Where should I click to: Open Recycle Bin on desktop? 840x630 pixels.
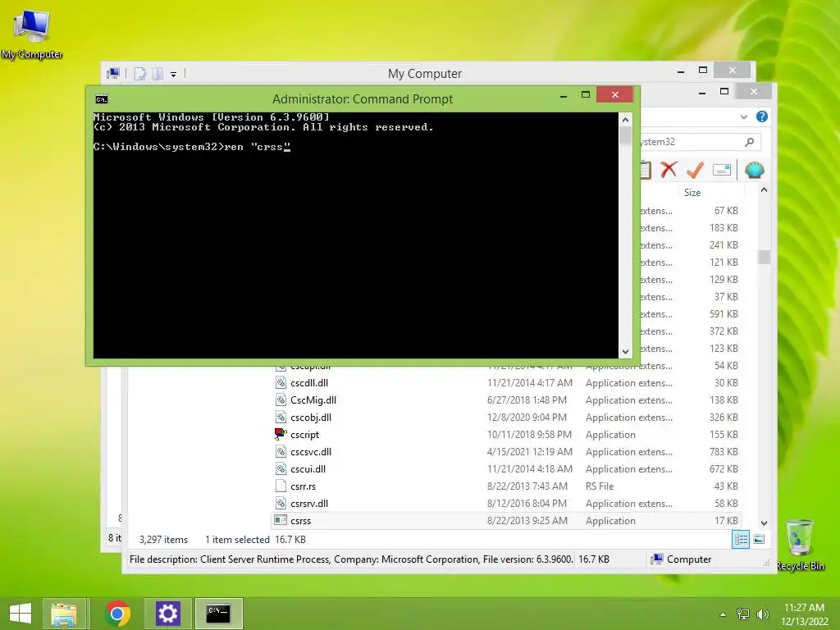[799, 545]
